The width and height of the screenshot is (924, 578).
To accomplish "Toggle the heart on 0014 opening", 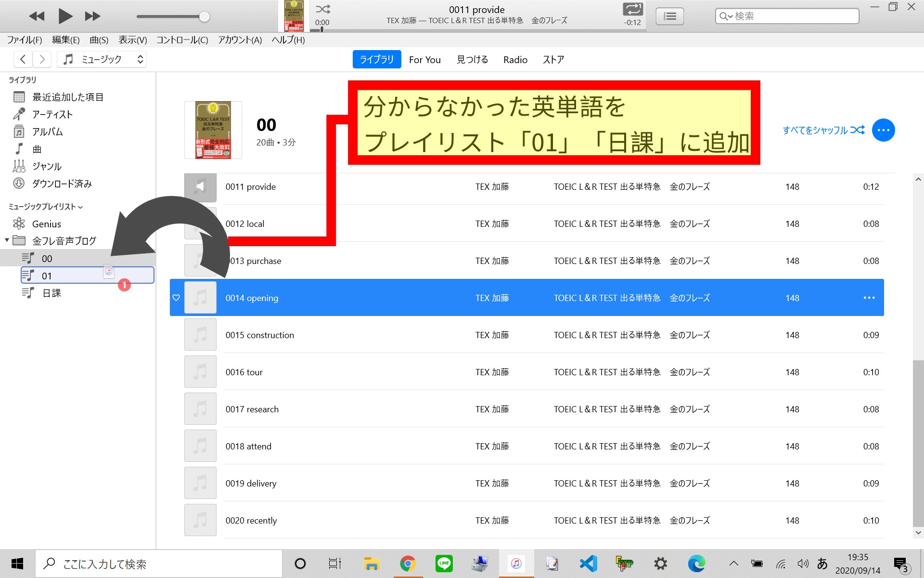I will click(x=176, y=298).
